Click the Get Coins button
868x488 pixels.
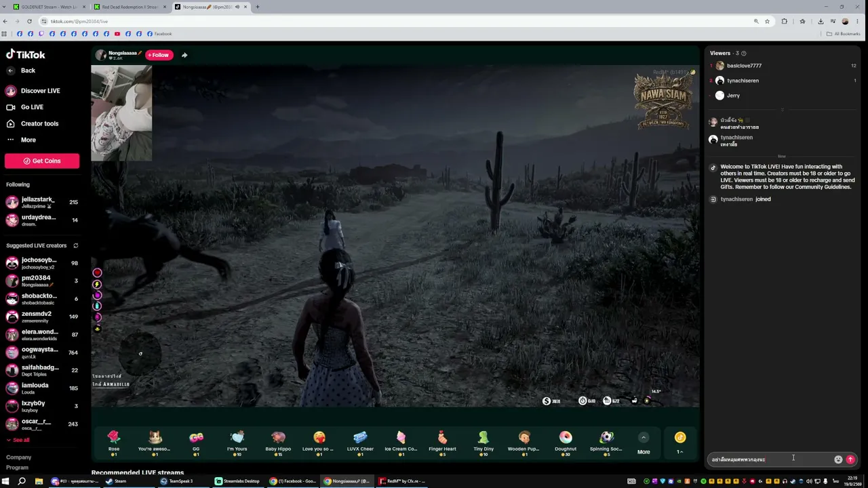coord(42,161)
